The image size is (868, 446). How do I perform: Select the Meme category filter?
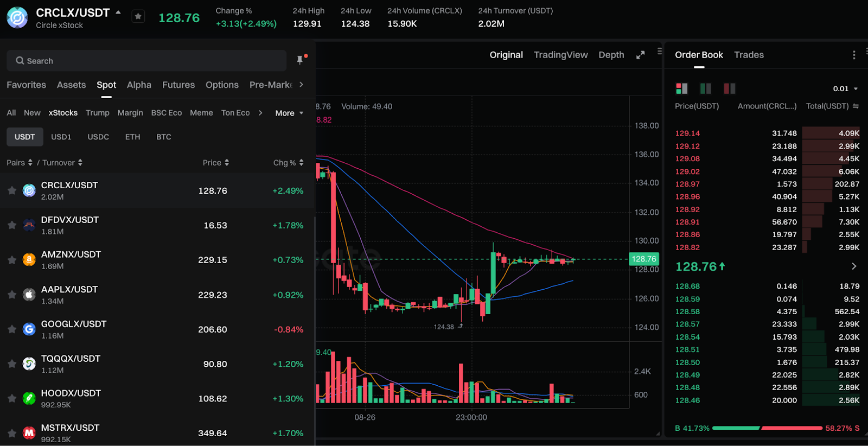click(201, 113)
